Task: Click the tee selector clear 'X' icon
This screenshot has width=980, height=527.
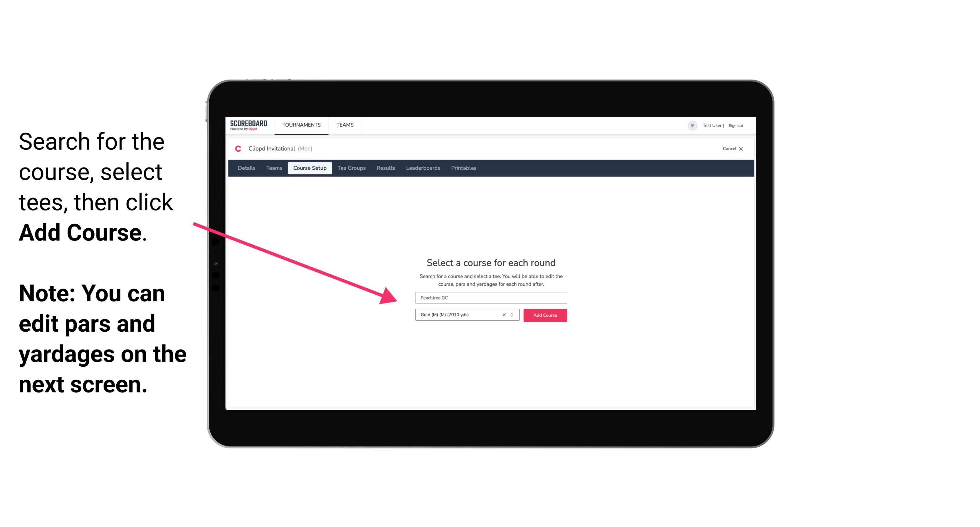Action: tap(504, 315)
